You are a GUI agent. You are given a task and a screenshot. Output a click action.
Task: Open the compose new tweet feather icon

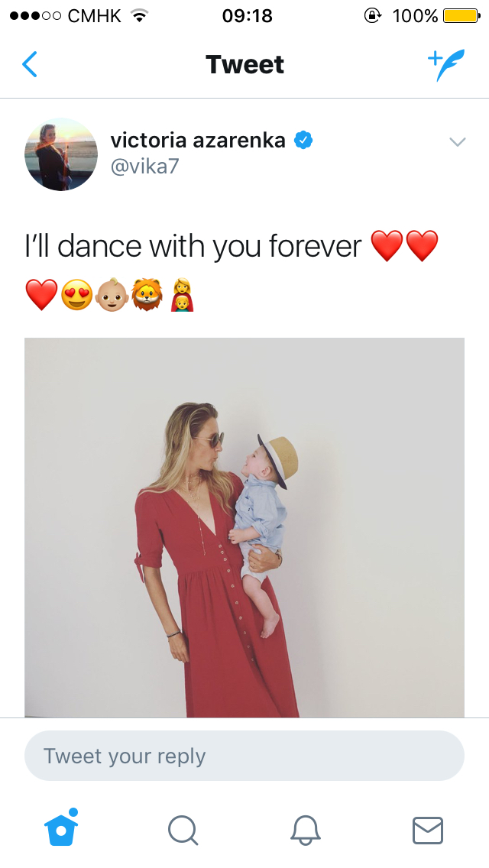tap(445, 65)
